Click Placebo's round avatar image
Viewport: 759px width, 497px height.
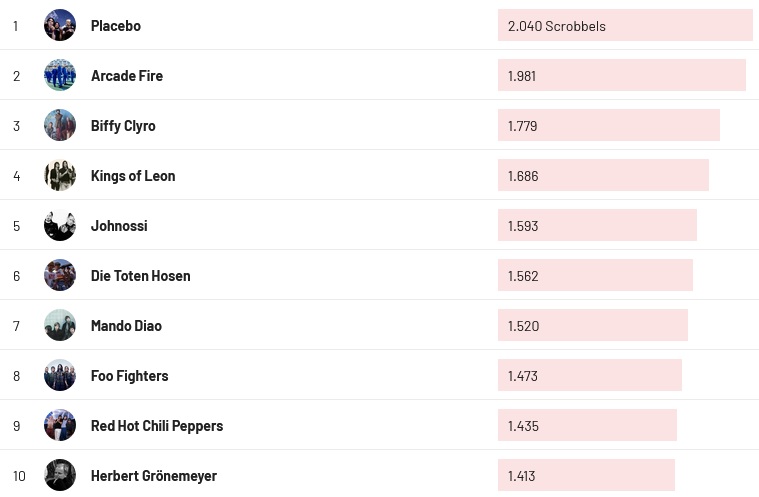60,25
